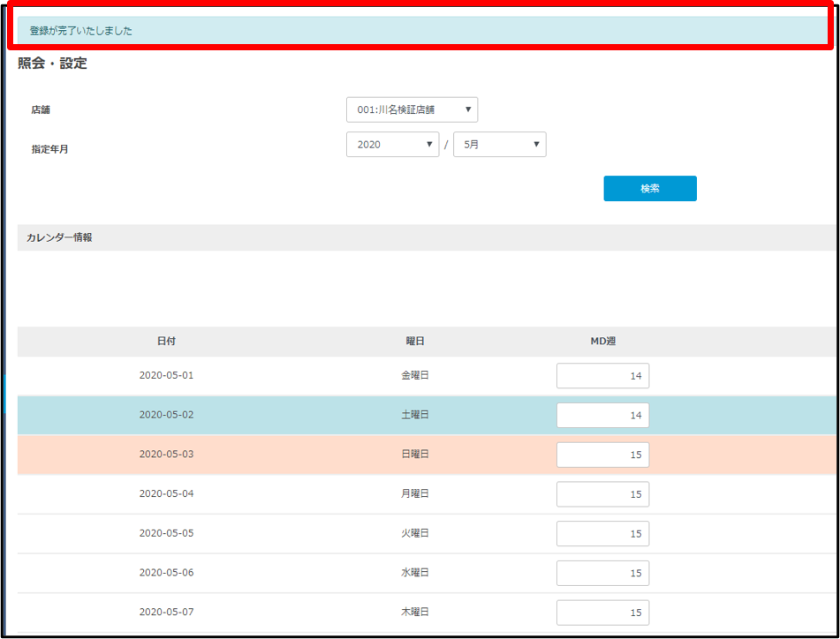Click the 検索 search button

(x=650, y=188)
